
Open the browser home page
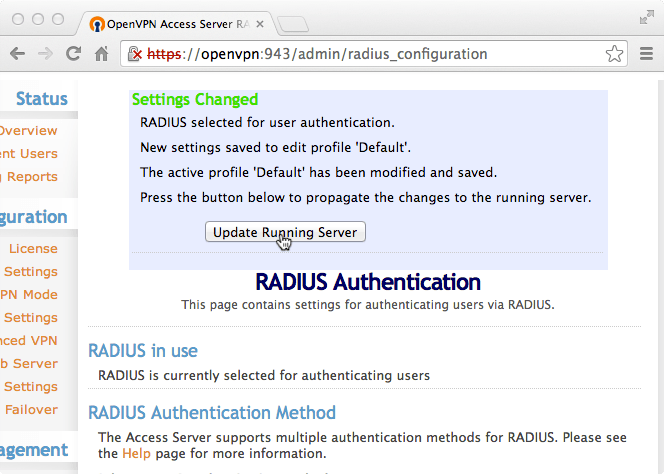coord(102,54)
